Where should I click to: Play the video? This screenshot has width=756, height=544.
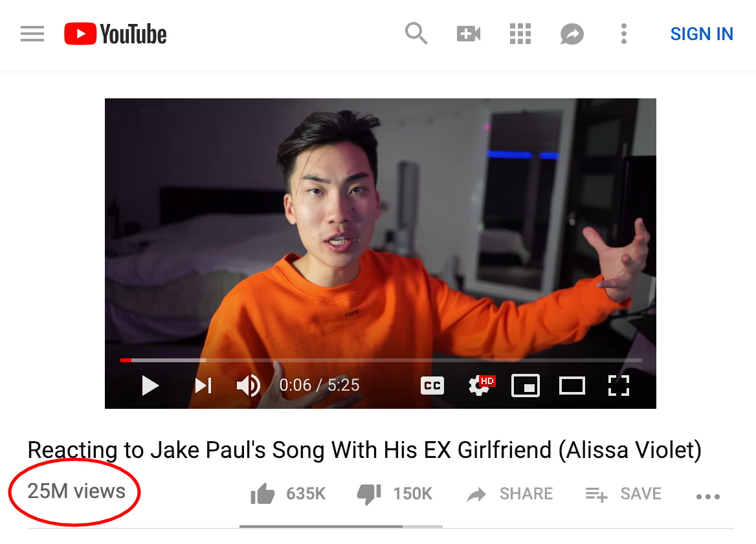150,386
